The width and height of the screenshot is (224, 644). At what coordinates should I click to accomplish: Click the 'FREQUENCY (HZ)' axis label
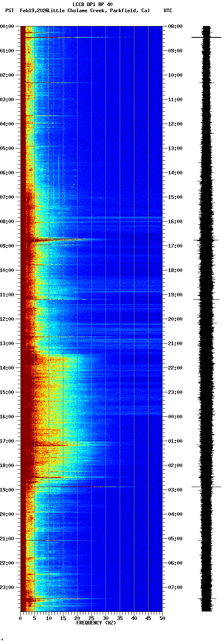[96, 623]
